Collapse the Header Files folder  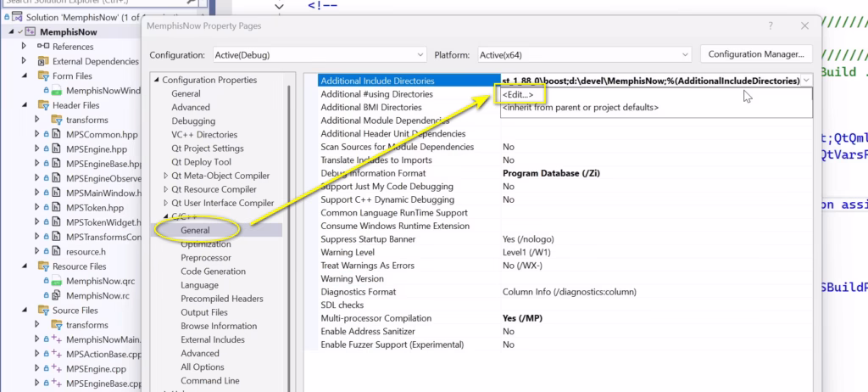[x=24, y=105]
